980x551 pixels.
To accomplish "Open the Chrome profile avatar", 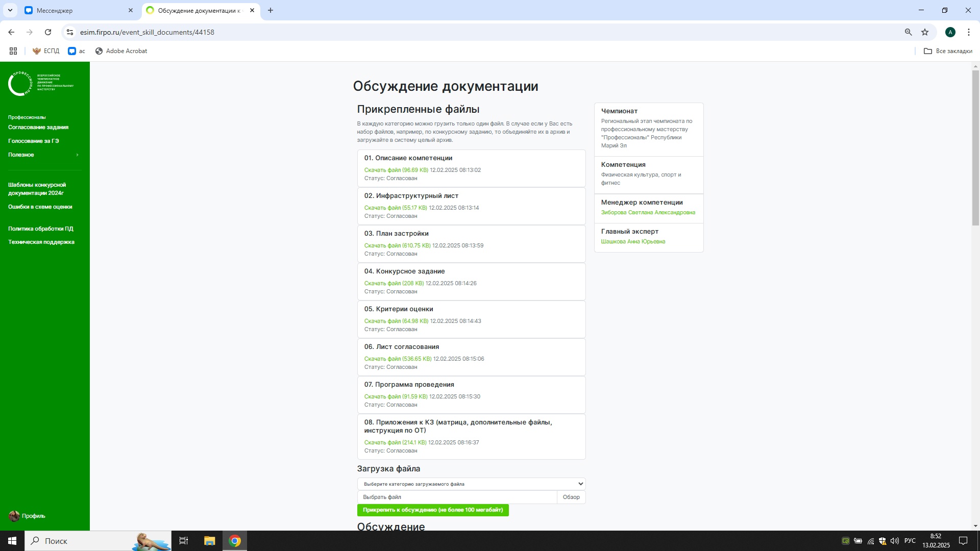I will (950, 32).
